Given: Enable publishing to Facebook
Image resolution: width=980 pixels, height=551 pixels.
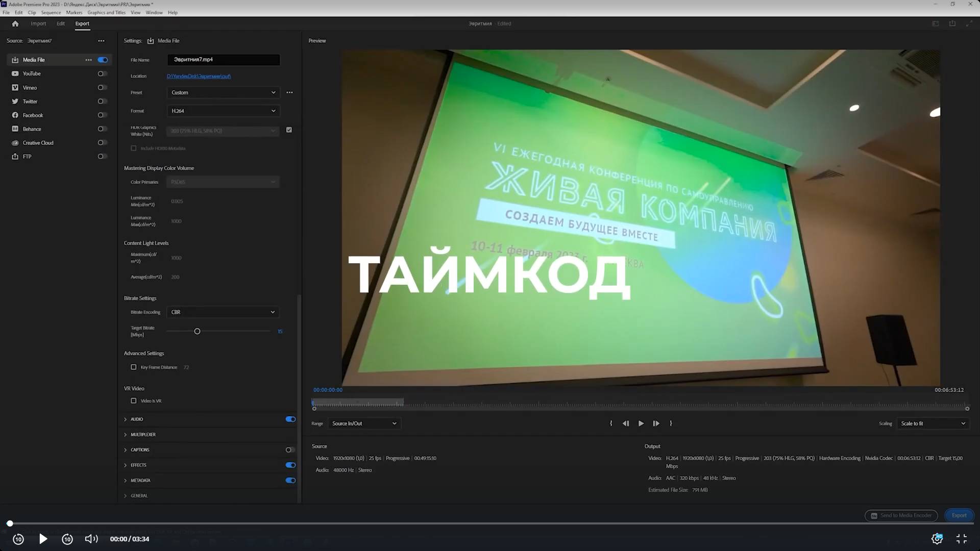Looking at the screenshot, I should pyautogui.click(x=102, y=115).
